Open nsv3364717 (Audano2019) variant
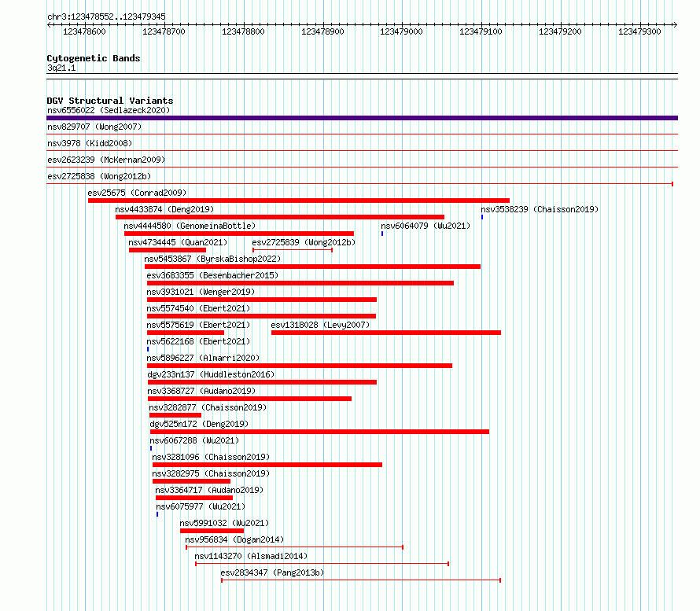This screenshot has height=611, width=700. coord(209,490)
